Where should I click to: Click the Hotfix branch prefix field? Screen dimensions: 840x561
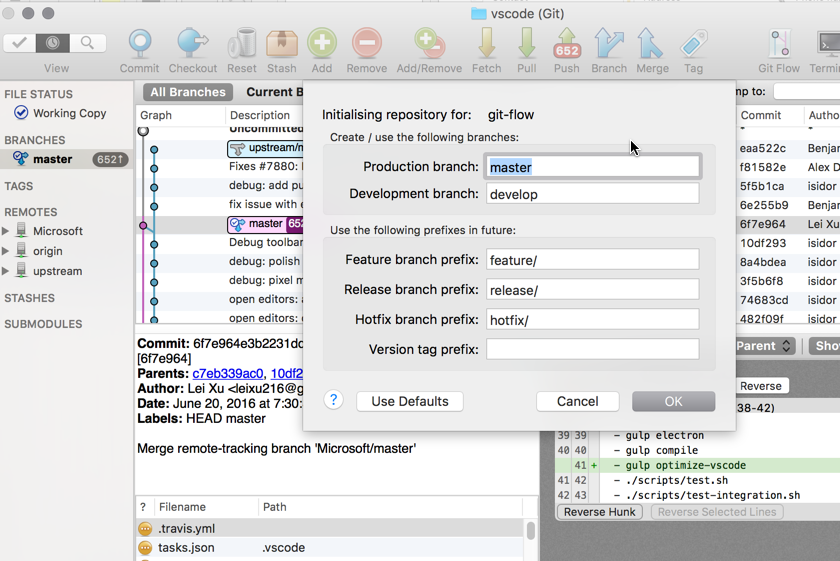point(592,320)
